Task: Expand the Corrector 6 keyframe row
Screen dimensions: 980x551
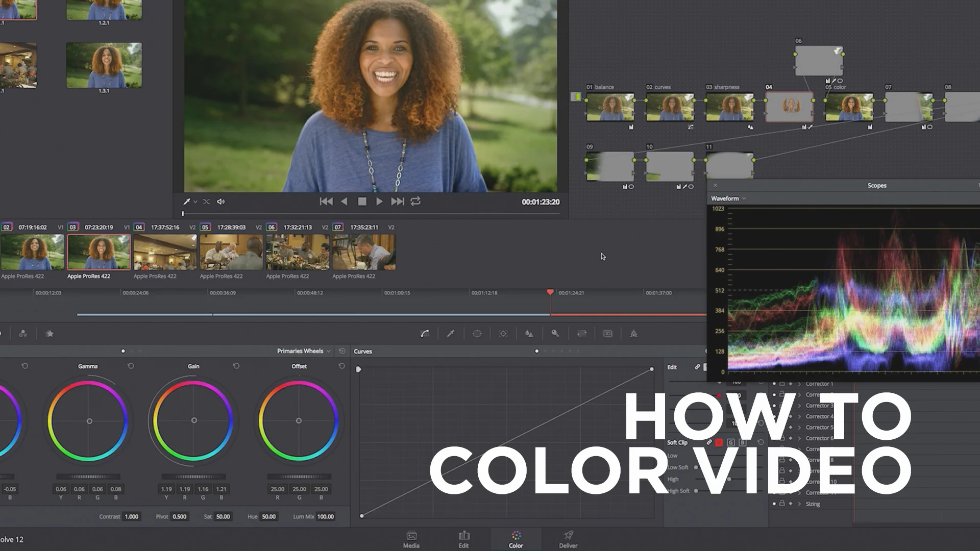Action: point(799,438)
